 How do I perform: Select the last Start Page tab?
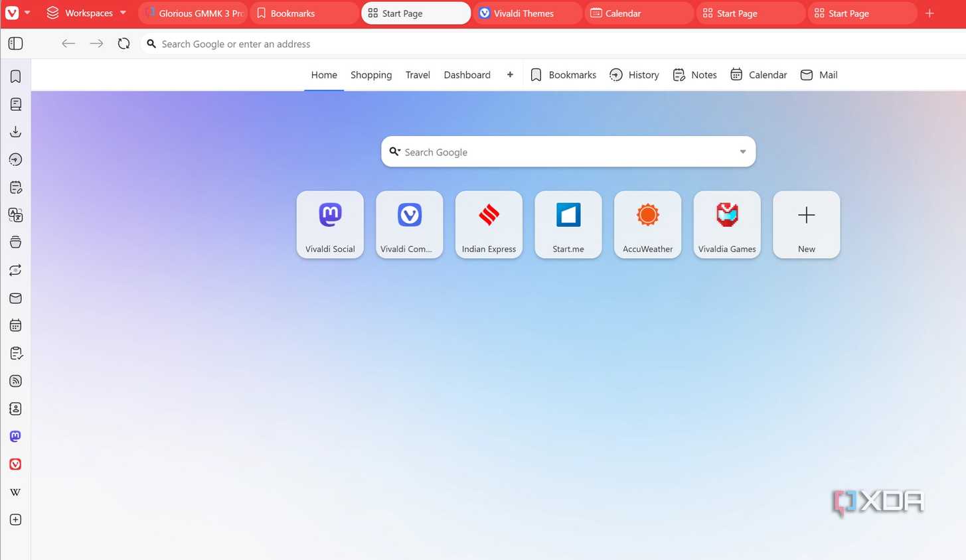click(862, 13)
